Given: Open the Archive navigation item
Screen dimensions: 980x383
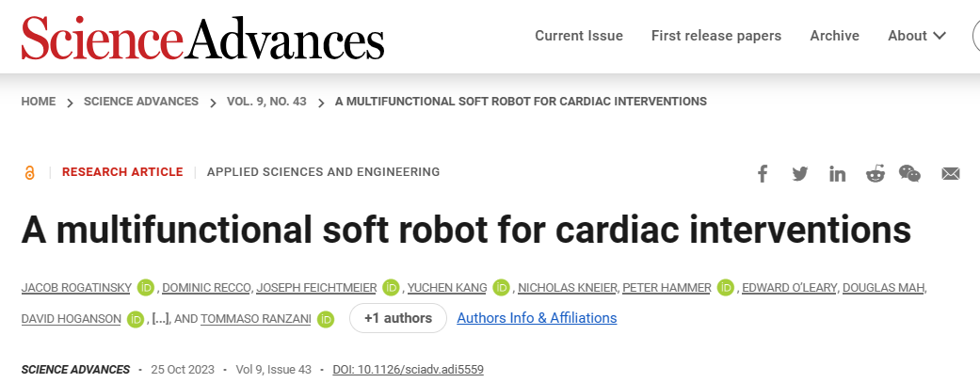Looking at the screenshot, I should pos(834,36).
